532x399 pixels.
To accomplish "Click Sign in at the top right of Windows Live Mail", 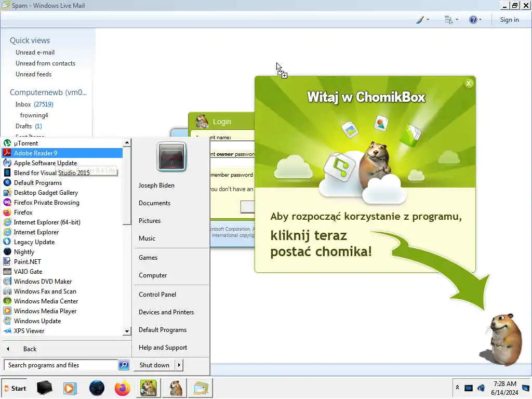I will [x=509, y=20].
